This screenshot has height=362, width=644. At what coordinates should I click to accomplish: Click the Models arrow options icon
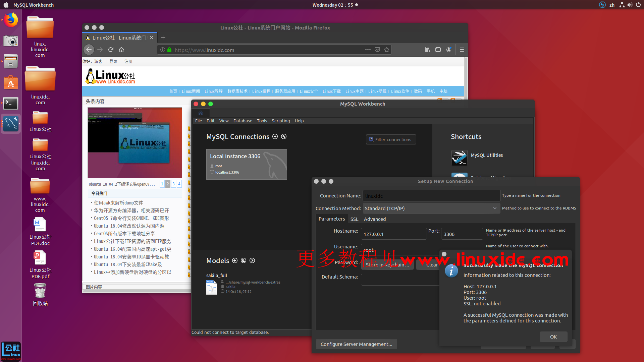pyautogui.click(x=252, y=260)
